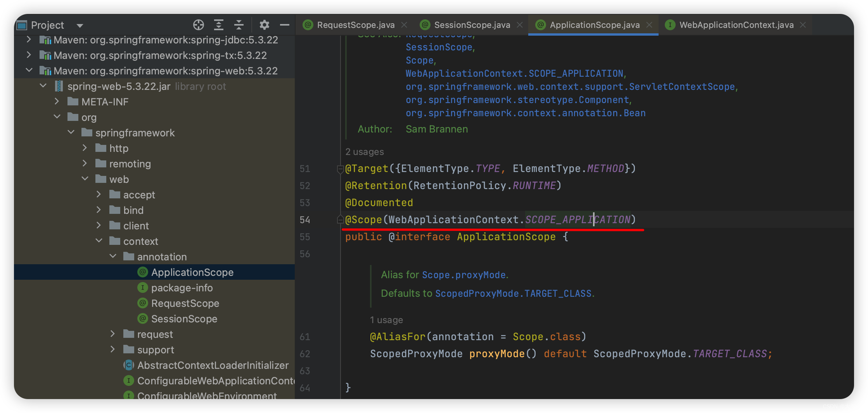
Task: Expand the request folder
Action: click(x=112, y=334)
